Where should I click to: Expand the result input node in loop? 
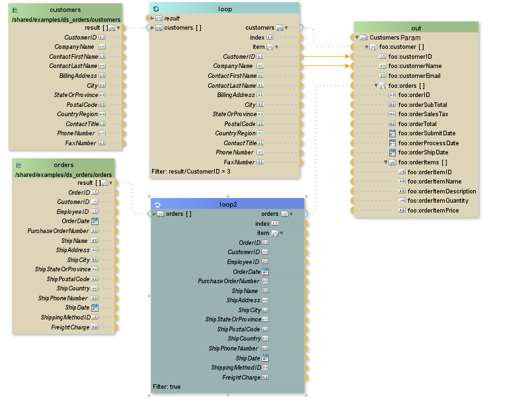[153, 18]
